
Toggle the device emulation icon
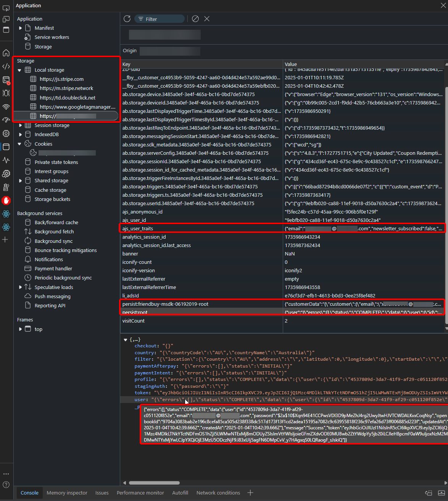[x=6, y=19]
